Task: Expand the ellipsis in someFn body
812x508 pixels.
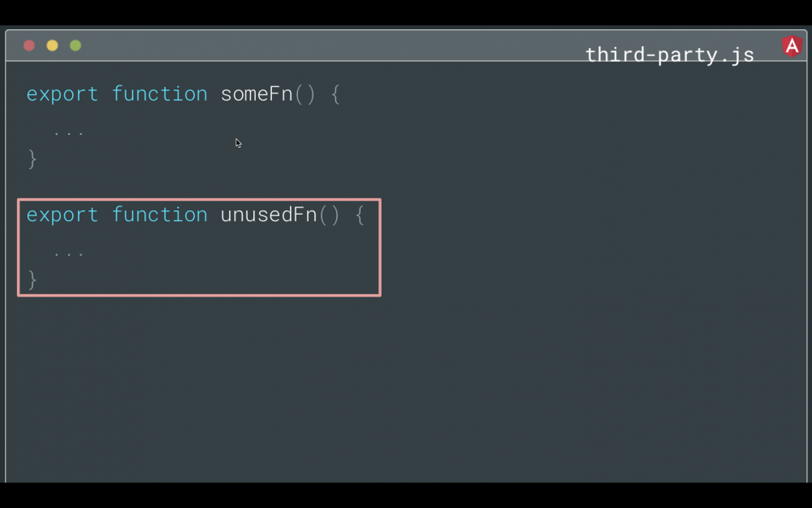Action: pyautogui.click(x=69, y=132)
